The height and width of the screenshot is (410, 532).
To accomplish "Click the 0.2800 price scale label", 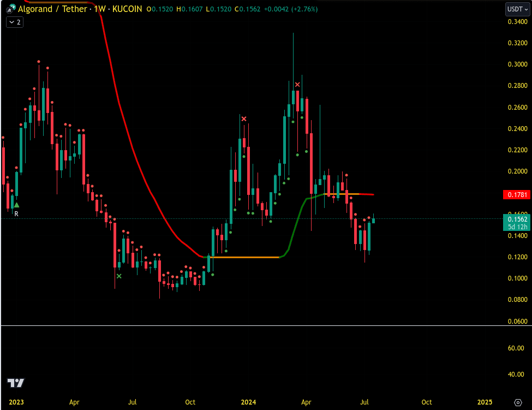I will pos(517,86).
